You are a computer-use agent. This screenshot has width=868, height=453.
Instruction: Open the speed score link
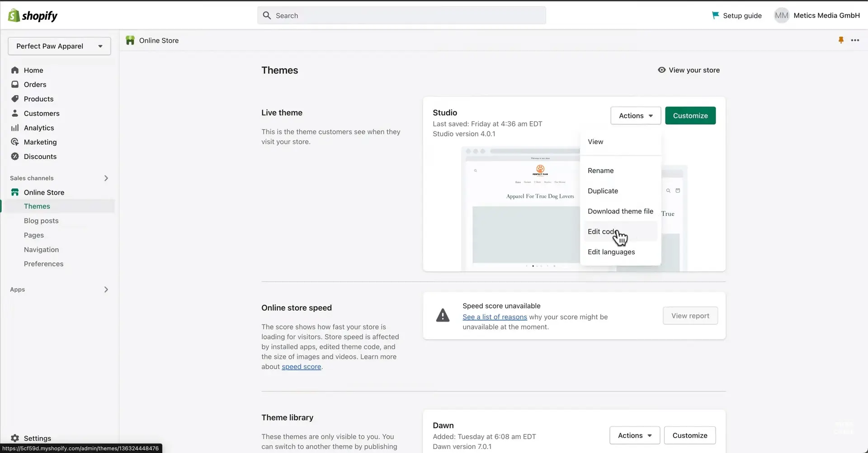(x=301, y=367)
